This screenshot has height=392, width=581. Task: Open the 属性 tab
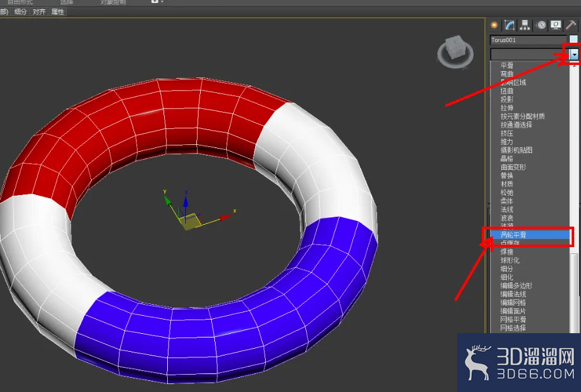click(58, 12)
